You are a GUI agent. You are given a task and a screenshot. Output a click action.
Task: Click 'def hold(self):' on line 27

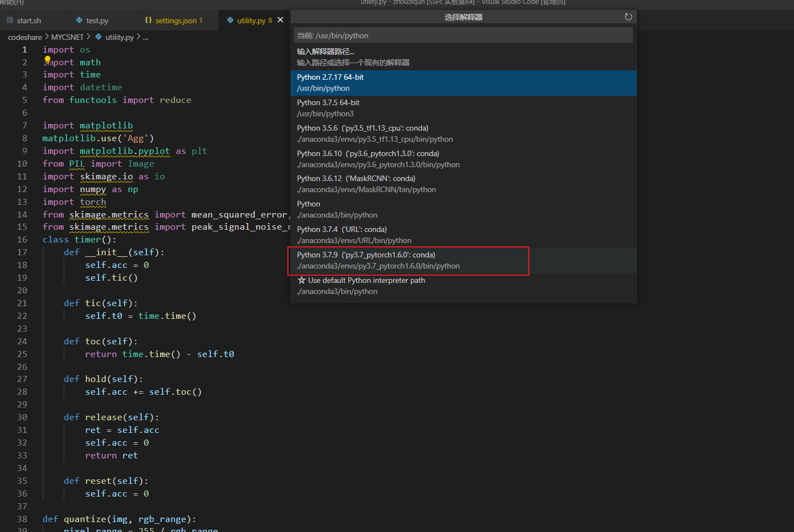coord(104,379)
